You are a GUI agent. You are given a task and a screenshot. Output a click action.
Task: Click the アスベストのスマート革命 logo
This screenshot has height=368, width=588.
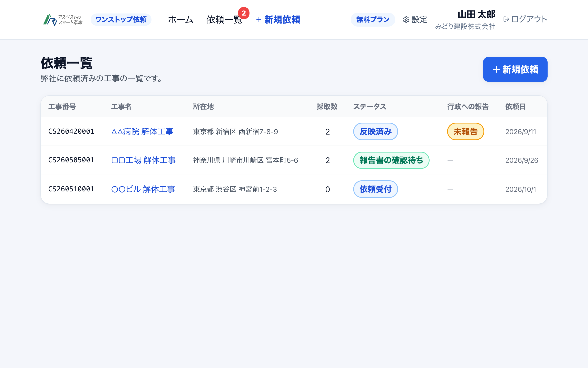point(63,20)
